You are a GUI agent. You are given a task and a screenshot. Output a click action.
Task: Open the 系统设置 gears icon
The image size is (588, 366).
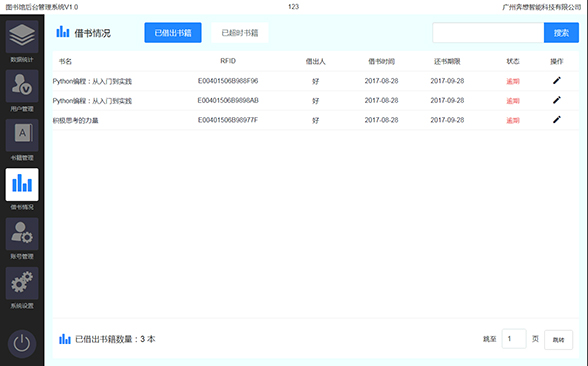(22, 283)
